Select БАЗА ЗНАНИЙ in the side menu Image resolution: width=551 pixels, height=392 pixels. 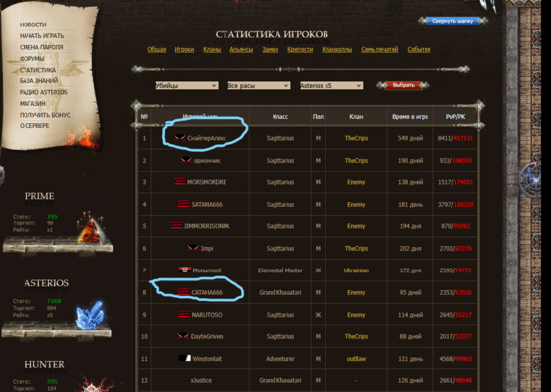click(x=38, y=80)
